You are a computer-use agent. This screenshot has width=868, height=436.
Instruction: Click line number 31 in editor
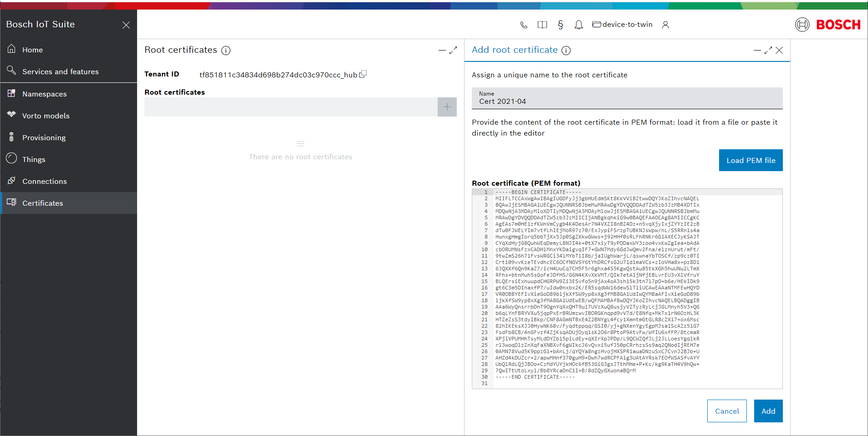click(x=484, y=383)
